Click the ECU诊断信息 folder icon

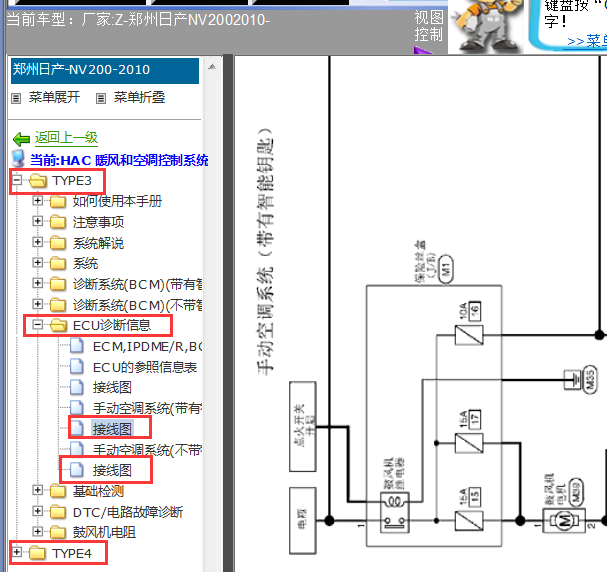click(x=58, y=325)
